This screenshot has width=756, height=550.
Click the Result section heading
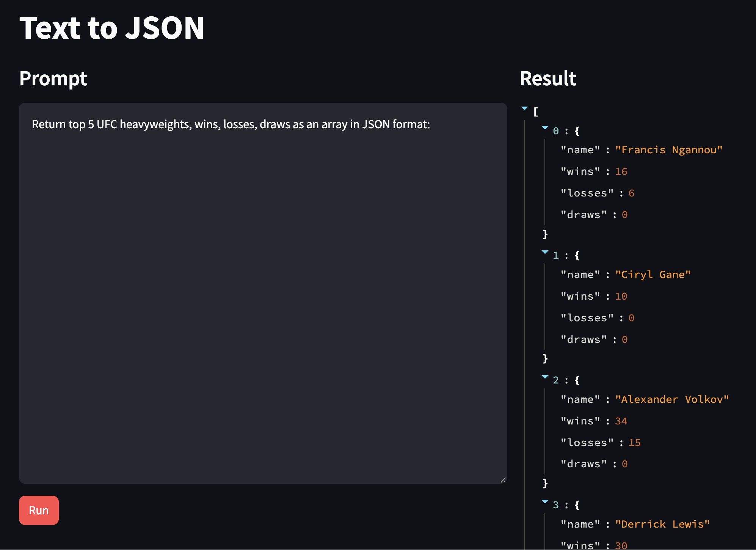[548, 79]
